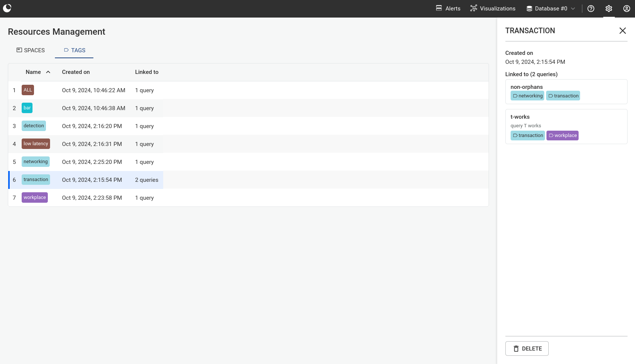Click the Visualizations graph icon
The height and width of the screenshot is (364, 635).
(x=474, y=8)
